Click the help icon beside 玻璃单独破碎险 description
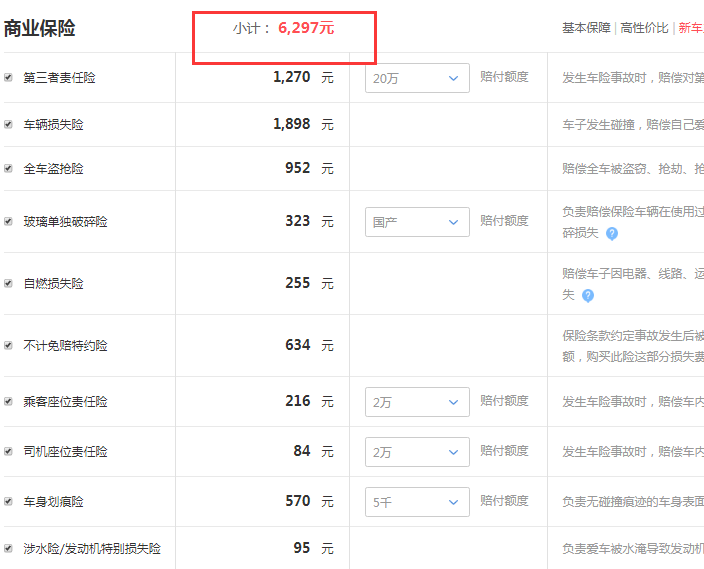Image resolution: width=704 pixels, height=569 pixels. pos(612,234)
